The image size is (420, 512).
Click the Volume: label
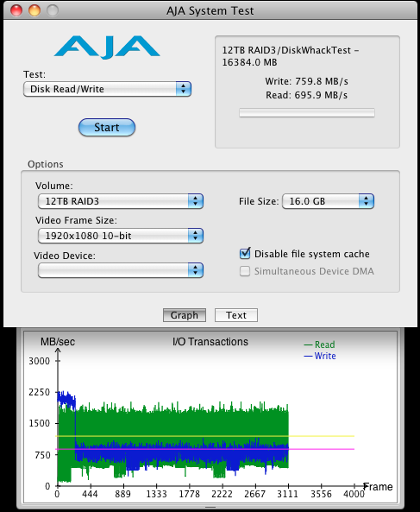click(x=54, y=186)
